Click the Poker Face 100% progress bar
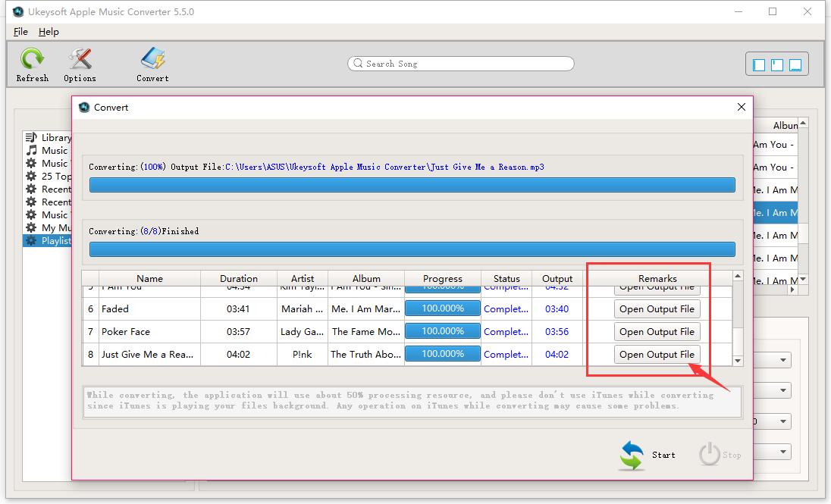 [443, 331]
